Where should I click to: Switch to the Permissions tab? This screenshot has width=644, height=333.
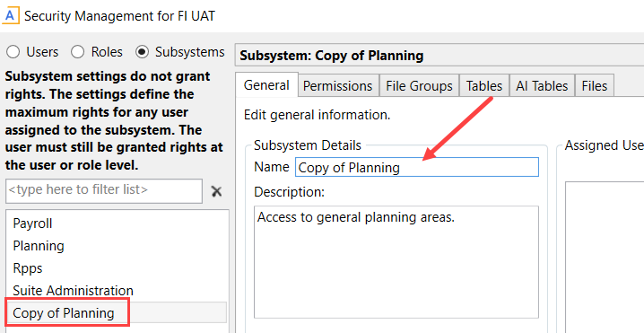click(x=338, y=85)
